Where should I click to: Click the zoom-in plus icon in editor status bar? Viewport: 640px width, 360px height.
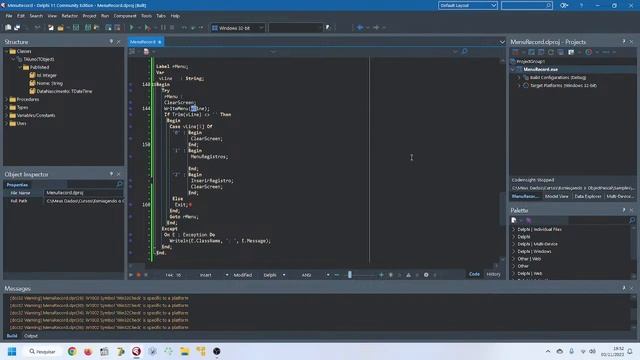click(381, 275)
